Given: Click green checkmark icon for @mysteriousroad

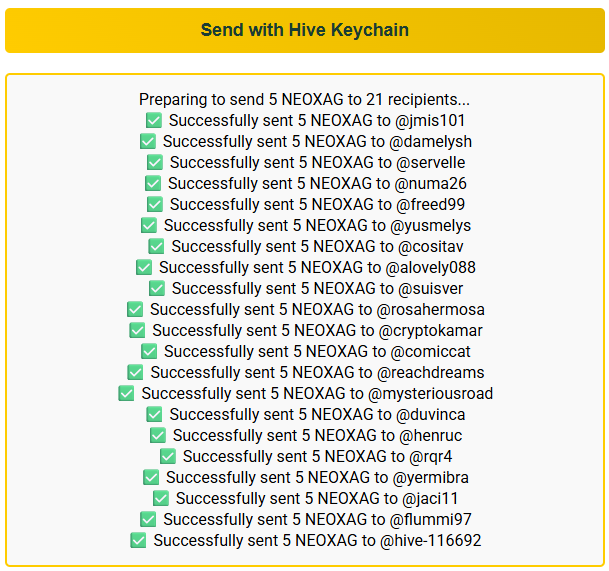Looking at the screenshot, I should (x=126, y=393).
